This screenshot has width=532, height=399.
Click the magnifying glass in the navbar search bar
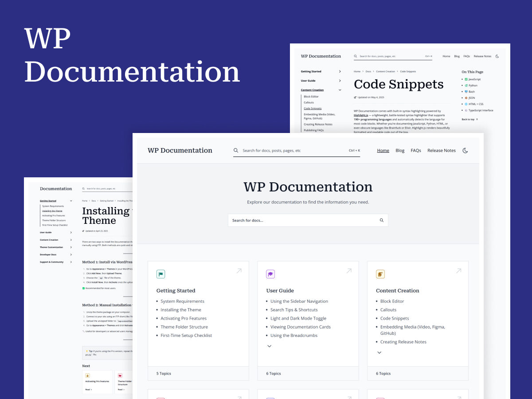point(236,150)
